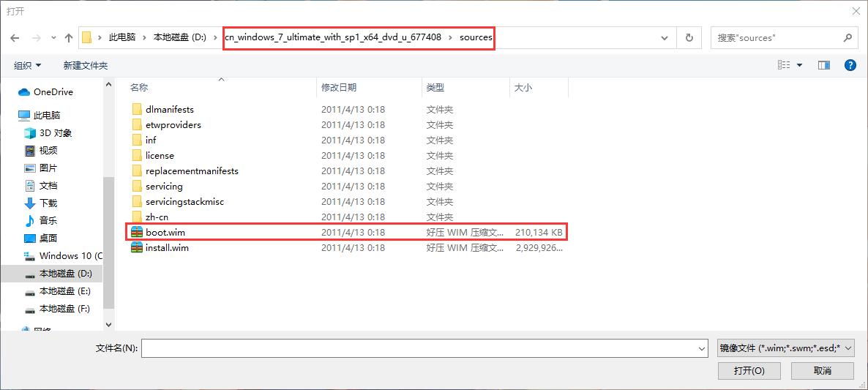Click the sources breadcrumb segment
The image size is (868, 390).
click(476, 37)
